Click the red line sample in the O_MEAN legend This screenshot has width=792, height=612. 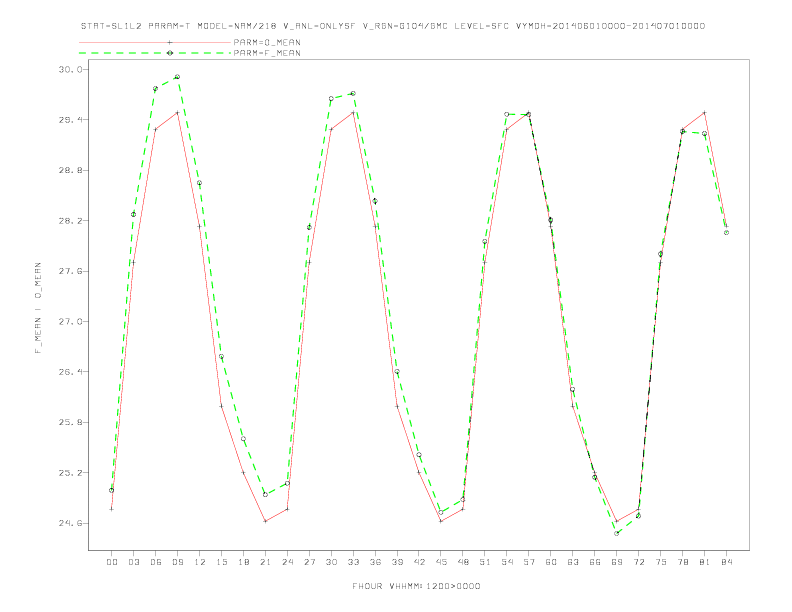pyautogui.click(x=155, y=42)
